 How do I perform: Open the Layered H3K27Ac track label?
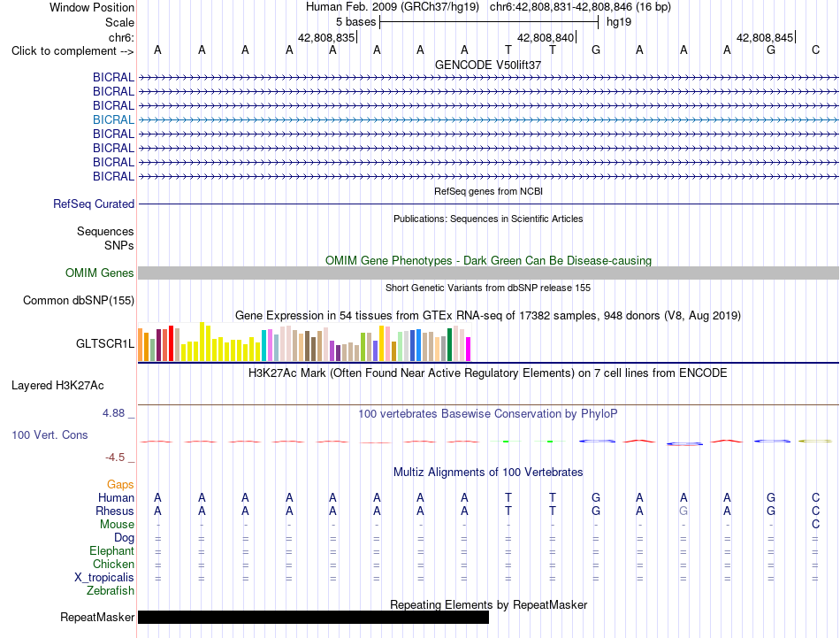click(57, 386)
